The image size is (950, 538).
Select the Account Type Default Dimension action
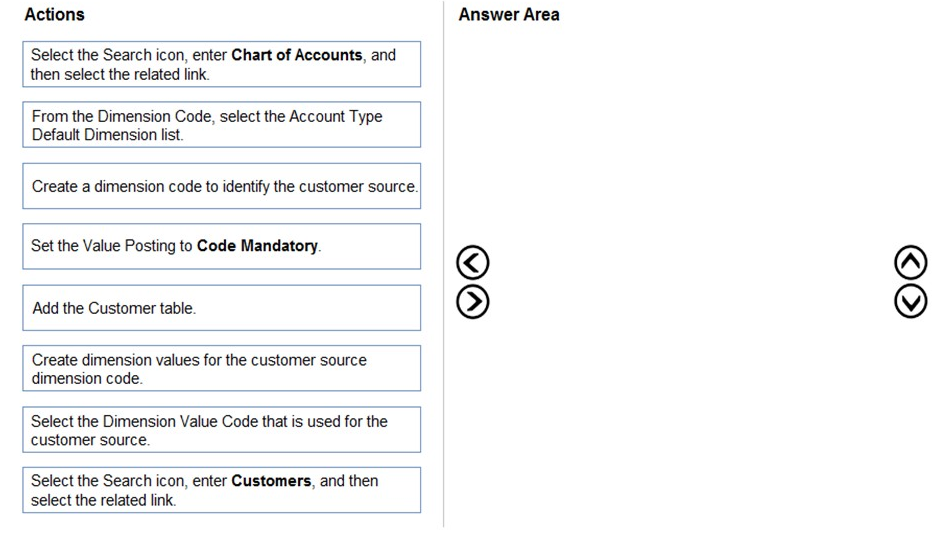221,125
